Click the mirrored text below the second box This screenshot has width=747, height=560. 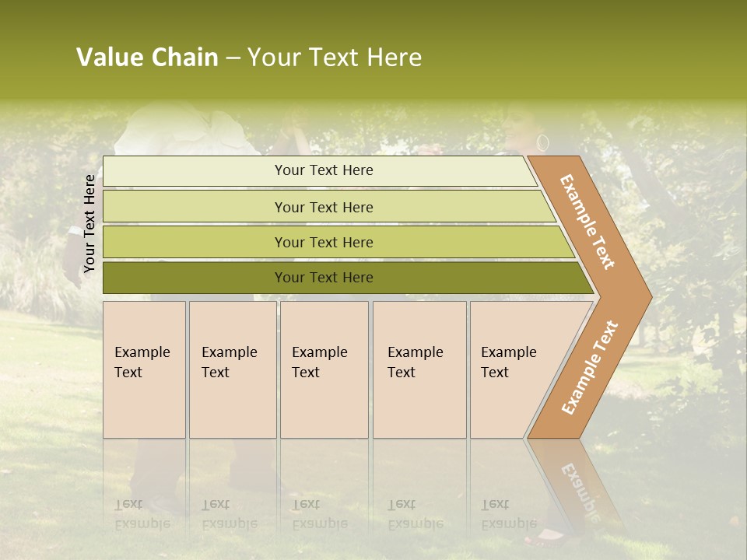coord(229,514)
